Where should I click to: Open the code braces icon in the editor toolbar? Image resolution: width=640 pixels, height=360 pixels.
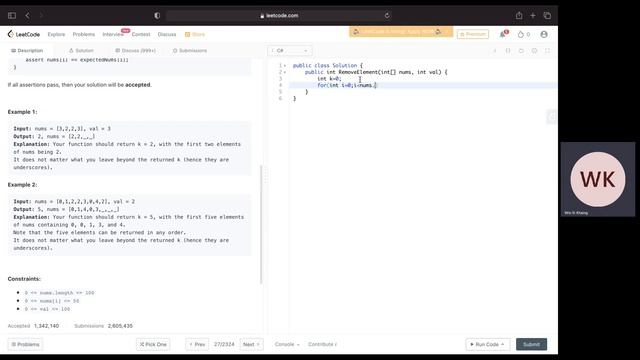[x=508, y=51]
